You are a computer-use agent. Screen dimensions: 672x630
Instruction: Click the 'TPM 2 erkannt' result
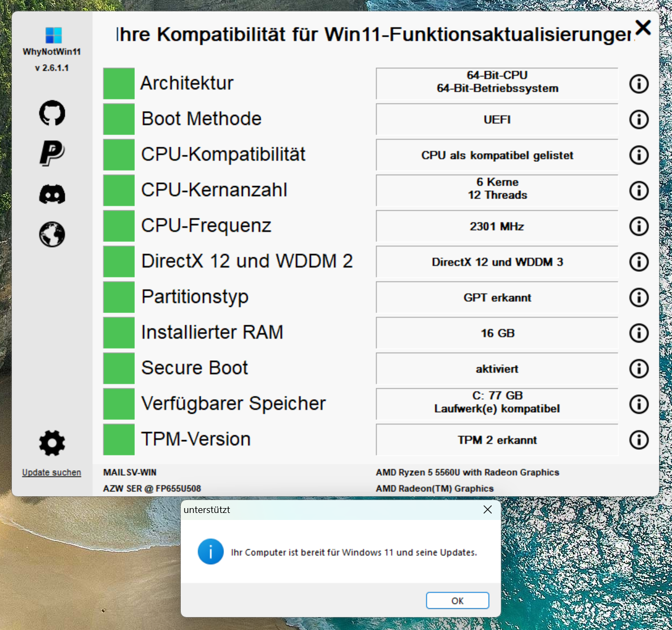click(497, 440)
